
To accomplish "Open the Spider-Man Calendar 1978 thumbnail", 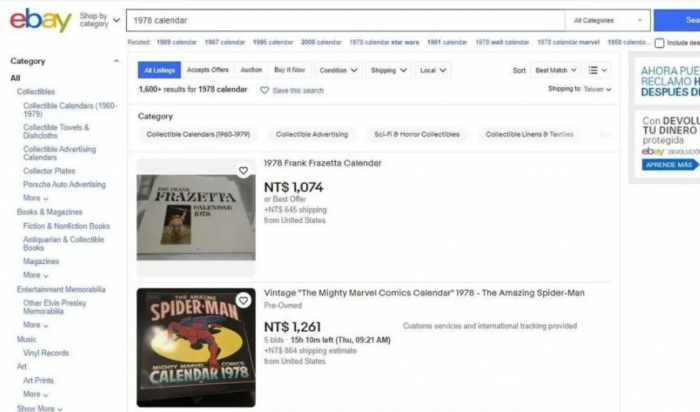I will (196, 347).
